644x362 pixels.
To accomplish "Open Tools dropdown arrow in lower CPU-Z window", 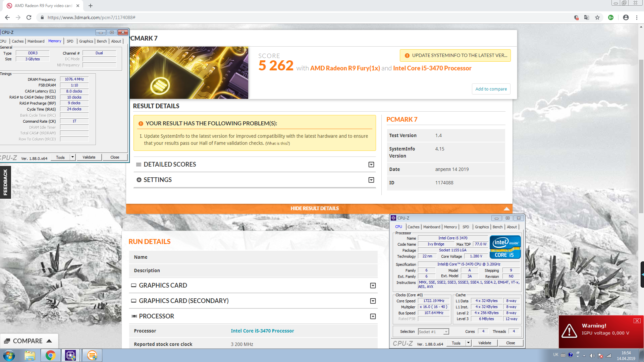I will point(468,343).
